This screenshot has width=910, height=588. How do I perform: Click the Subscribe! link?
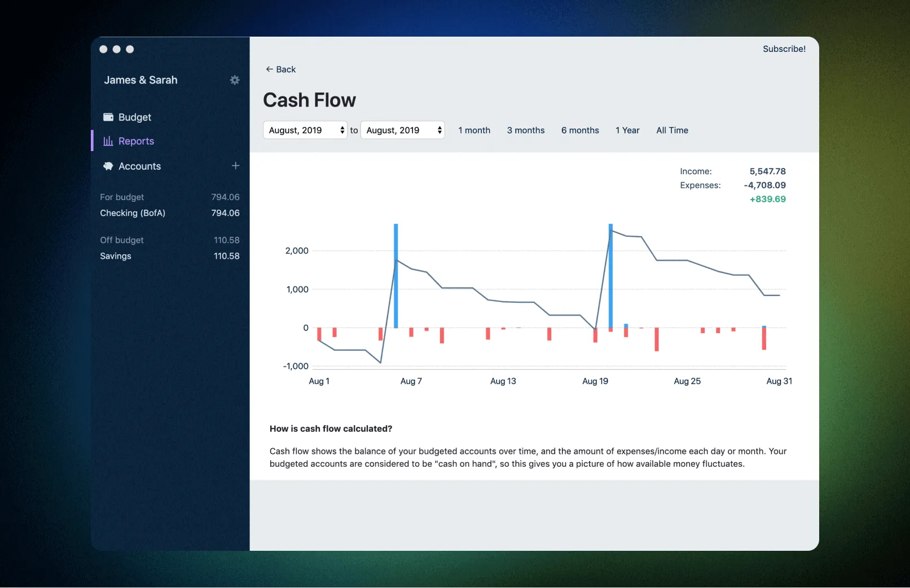click(784, 49)
